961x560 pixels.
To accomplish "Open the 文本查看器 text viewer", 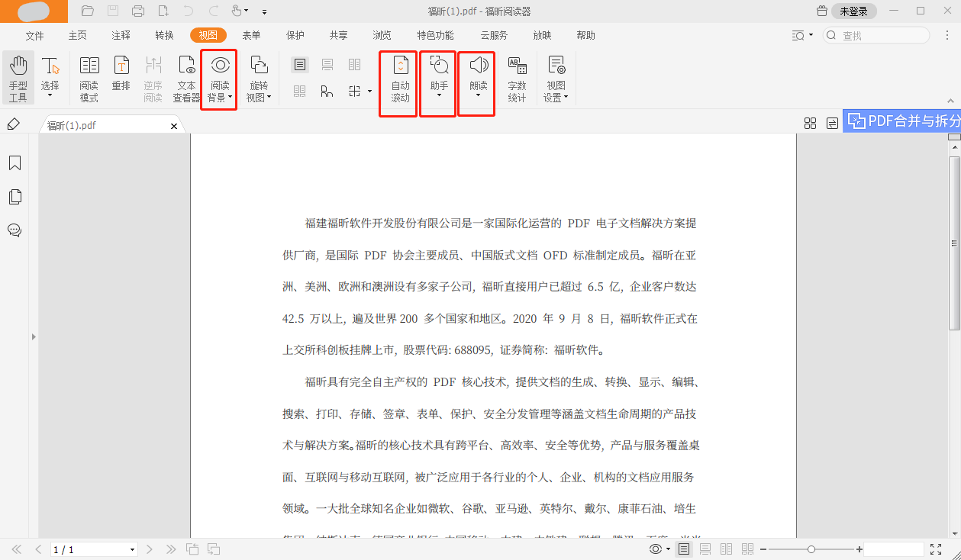I will [x=186, y=77].
